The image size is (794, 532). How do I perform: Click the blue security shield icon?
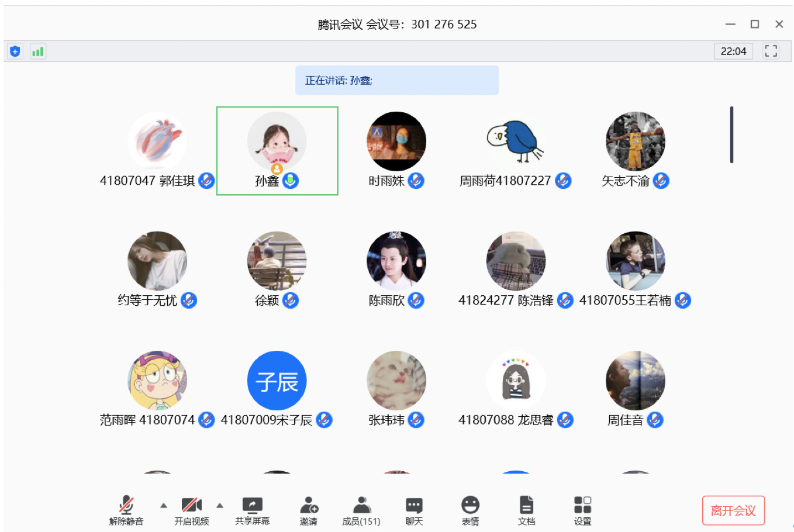click(15, 51)
